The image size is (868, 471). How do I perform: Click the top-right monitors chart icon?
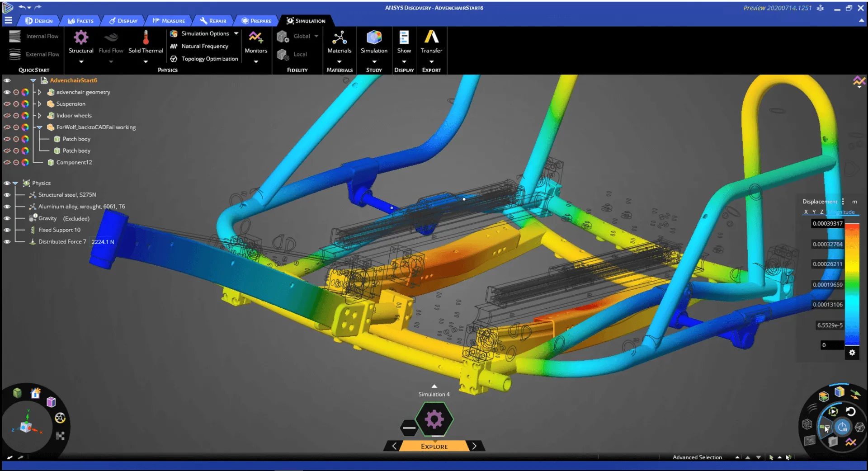click(x=859, y=81)
